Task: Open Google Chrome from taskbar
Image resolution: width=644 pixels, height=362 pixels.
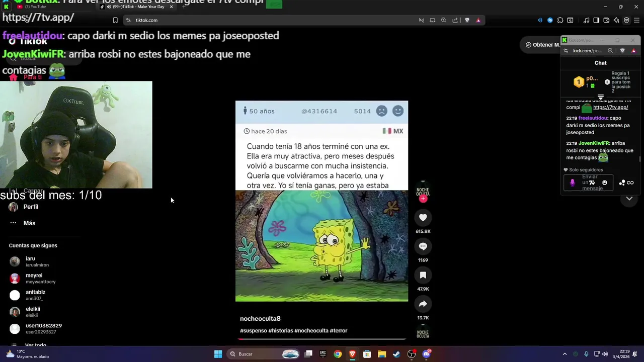Action: 338,354
